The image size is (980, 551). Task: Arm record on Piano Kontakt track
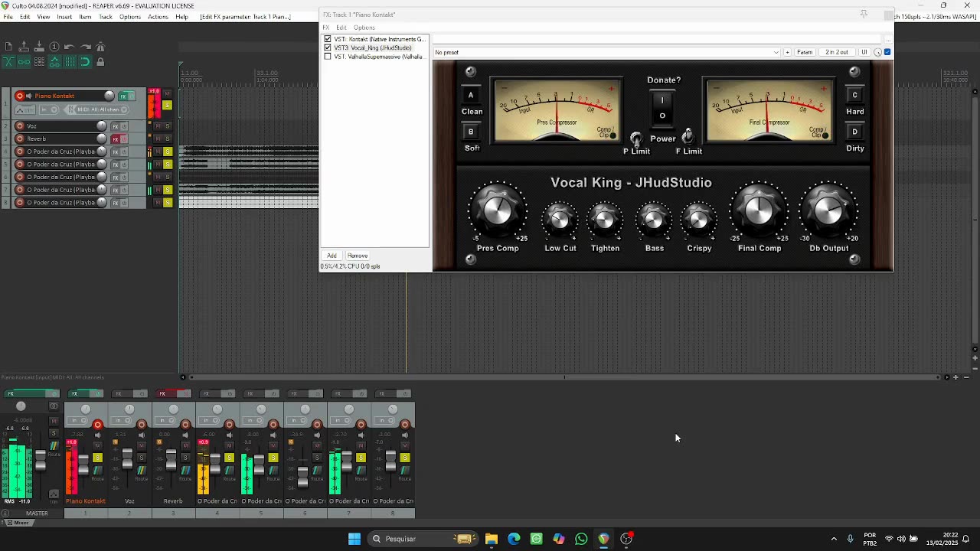pyautogui.click(x=20, y=96)
